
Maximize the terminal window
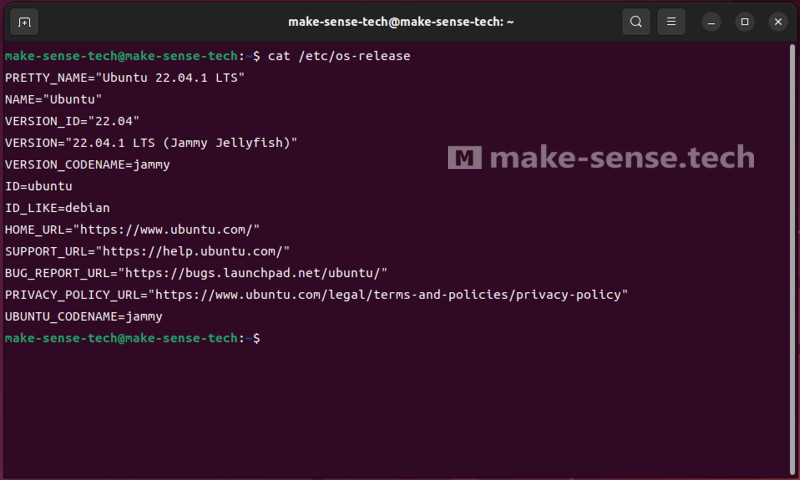coord(744,22)
